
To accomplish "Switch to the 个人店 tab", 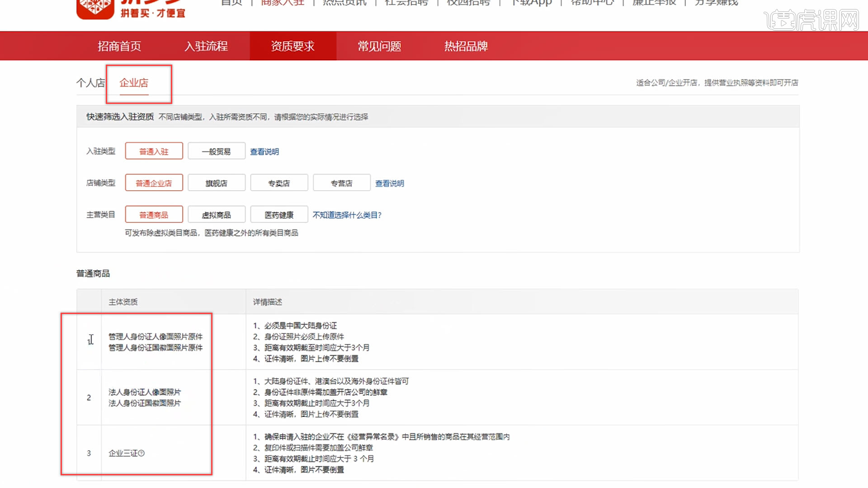I will coord(90,83).
